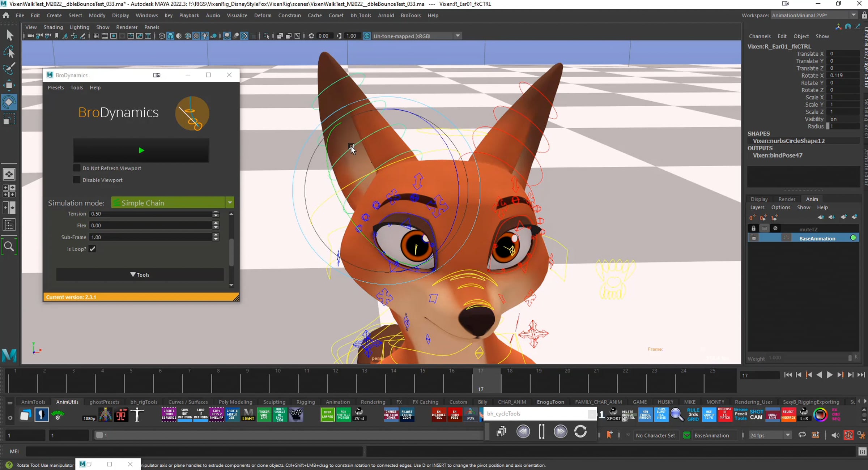Open Grease Pencil Tools from the shelf
The height and width of the screenshot is (470, 868).
point(741,415)
